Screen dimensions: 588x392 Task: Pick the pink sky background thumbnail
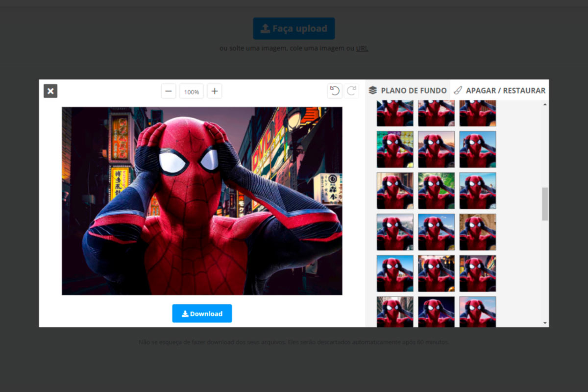[478, 312]
